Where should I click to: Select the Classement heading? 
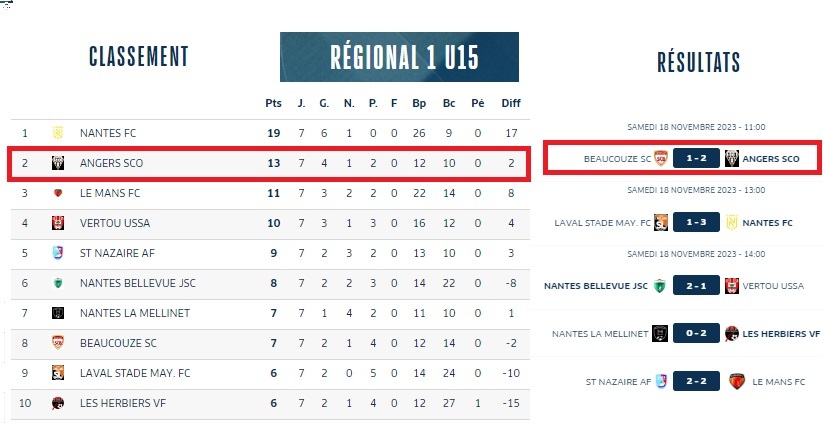[138, 57]
